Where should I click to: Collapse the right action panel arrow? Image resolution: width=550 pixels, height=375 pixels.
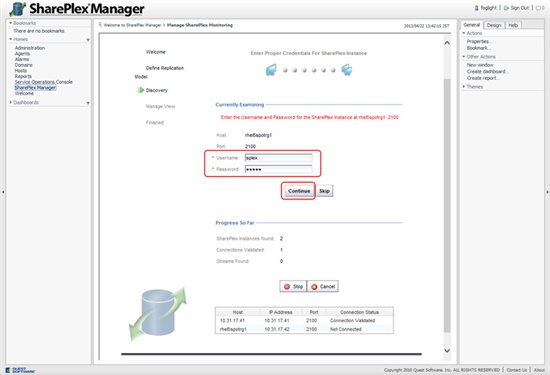click(547, 192)
